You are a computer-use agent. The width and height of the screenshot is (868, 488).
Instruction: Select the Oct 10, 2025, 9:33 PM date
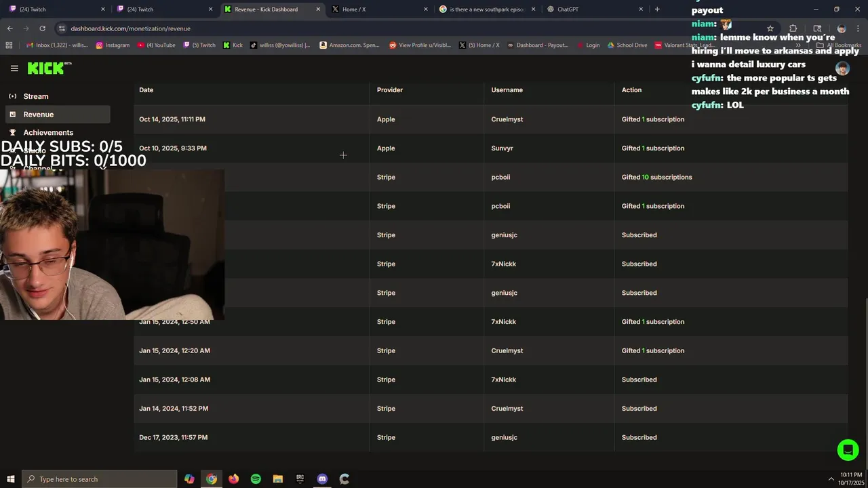pos(173,148)
